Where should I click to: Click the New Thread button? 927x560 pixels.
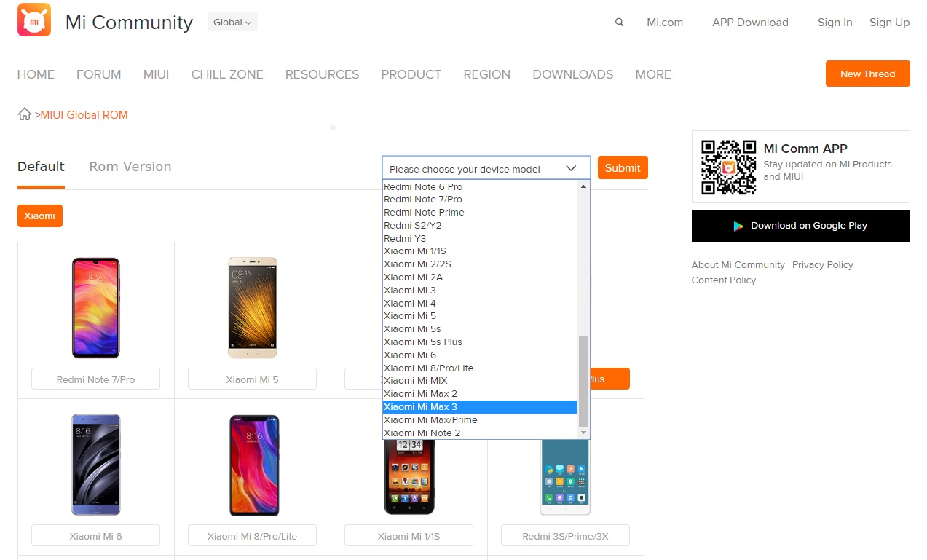tap(867, 74)
